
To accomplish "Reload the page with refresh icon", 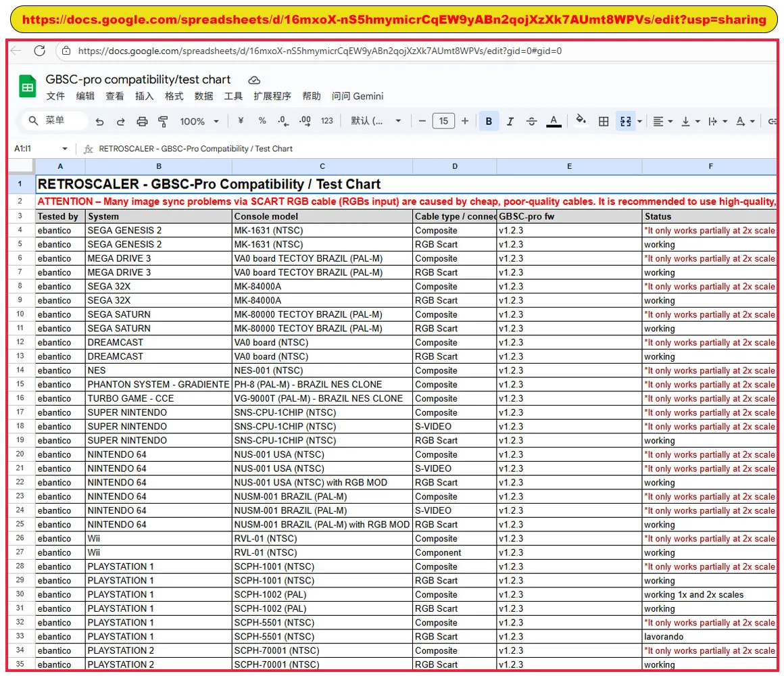I will tap(39, 51).
